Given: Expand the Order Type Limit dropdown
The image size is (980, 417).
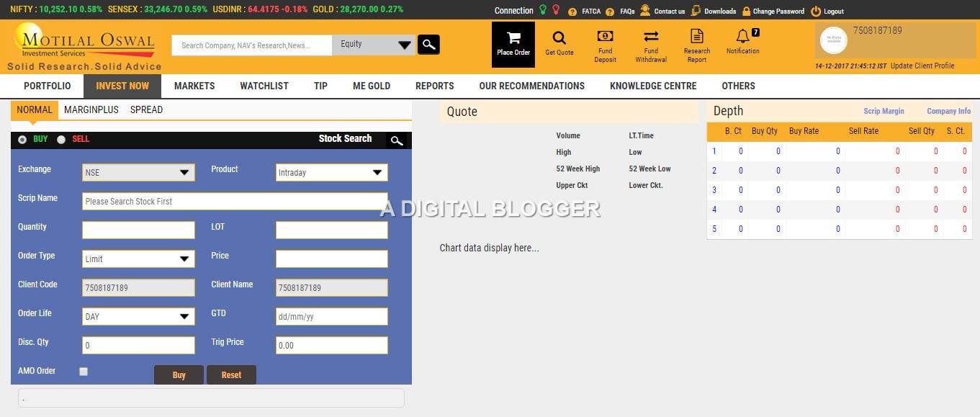Looking at the screenshot, I should [x=138, y=259].
